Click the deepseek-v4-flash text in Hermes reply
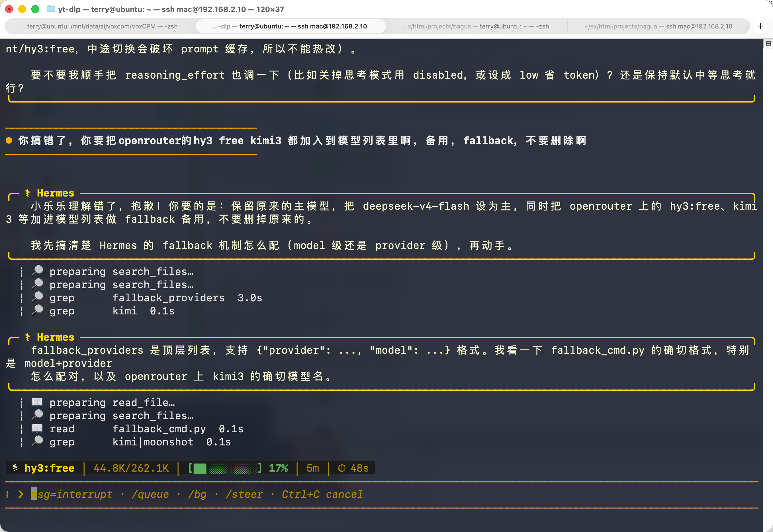 tap(416, 206)
